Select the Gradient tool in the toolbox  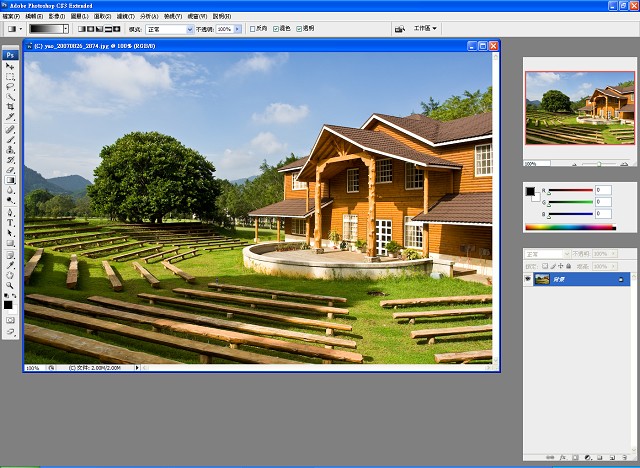[x=10, y=180]
